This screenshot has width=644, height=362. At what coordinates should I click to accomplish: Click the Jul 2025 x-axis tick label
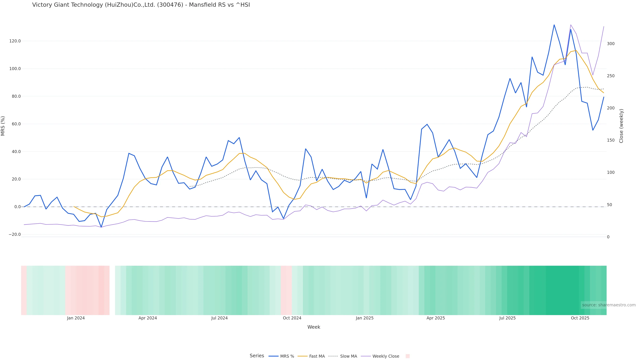[x=507, y=318]
